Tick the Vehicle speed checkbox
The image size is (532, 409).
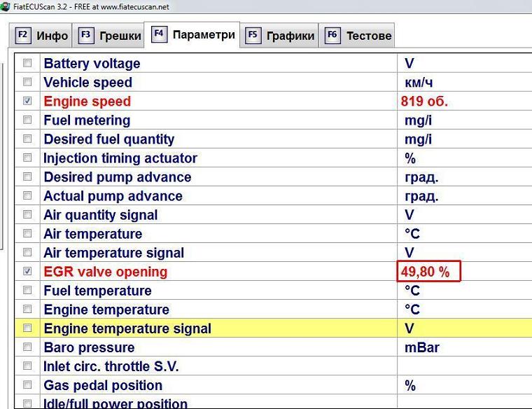tap(27, 82)
